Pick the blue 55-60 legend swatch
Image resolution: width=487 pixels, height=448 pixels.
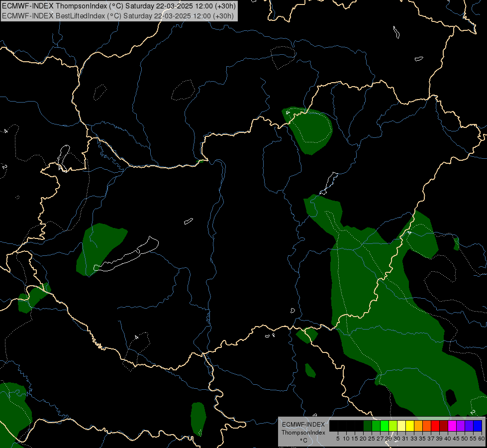tap(478, 426)
